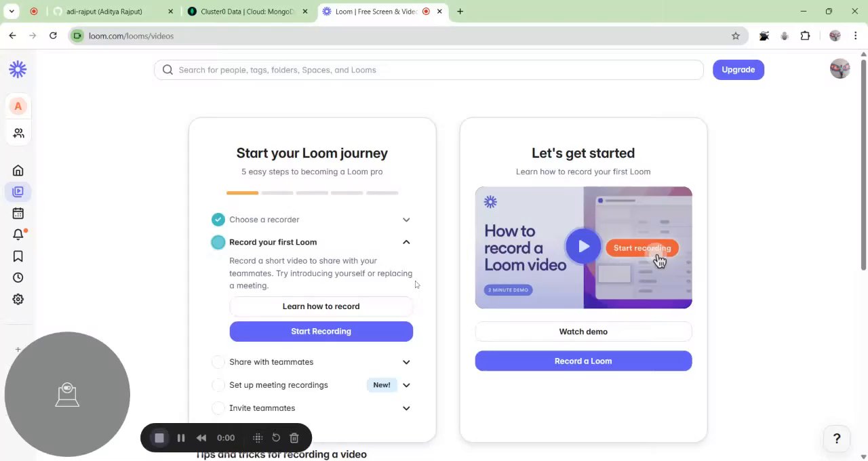This screenshot has height=461, width=868.
Task: Click the Upgrade button
Action: tap(738, 70)
